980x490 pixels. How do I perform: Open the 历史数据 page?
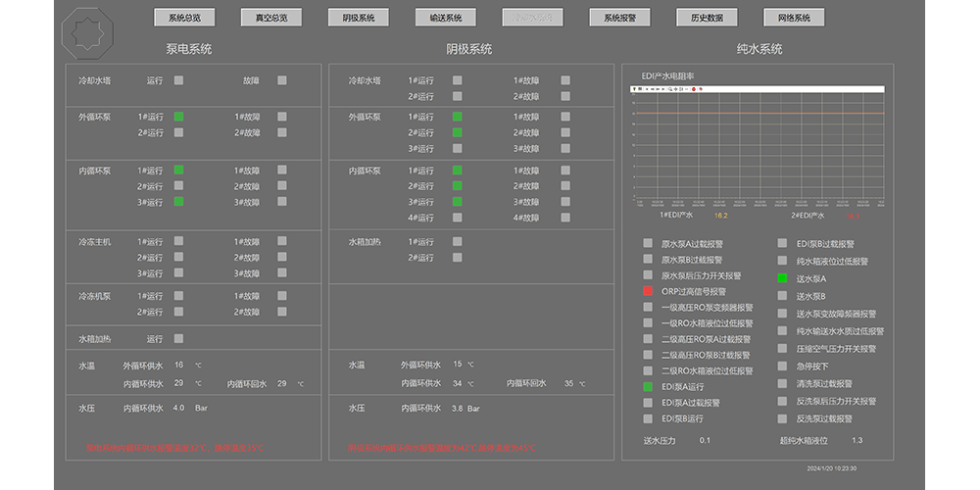[x=707, y=18]
